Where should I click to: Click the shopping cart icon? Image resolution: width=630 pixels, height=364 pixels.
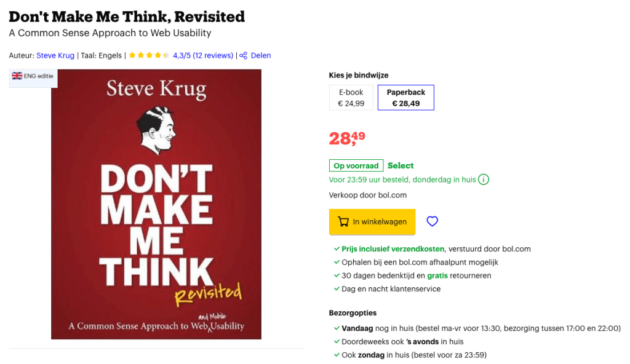point(343,222)
